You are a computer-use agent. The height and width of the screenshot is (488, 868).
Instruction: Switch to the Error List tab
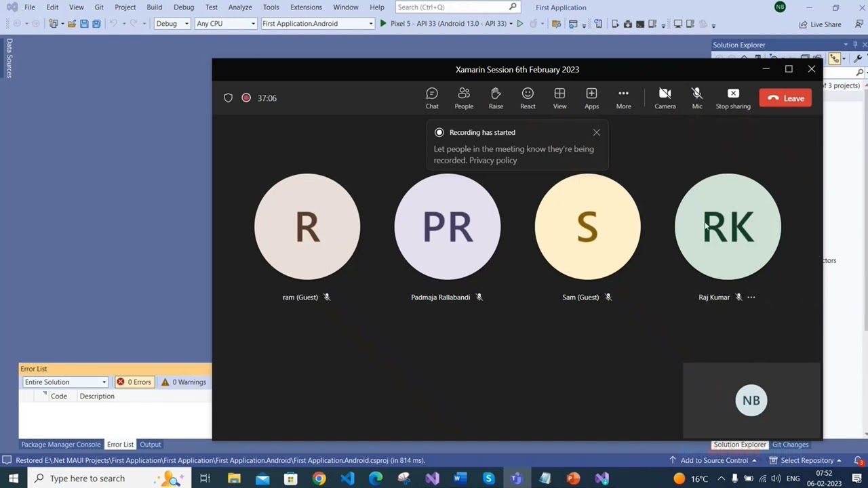point(120,445)
